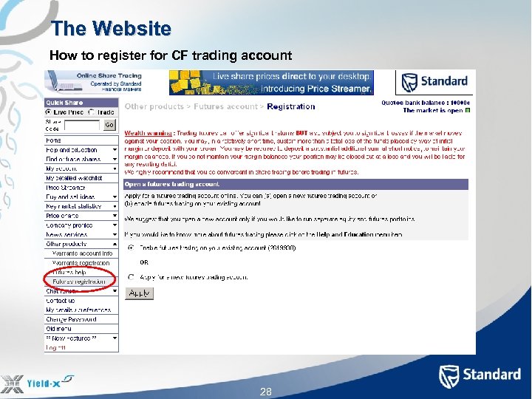532x399 pixels.
Task: Select the Live Price radio button
Action: tap(48, 112)
